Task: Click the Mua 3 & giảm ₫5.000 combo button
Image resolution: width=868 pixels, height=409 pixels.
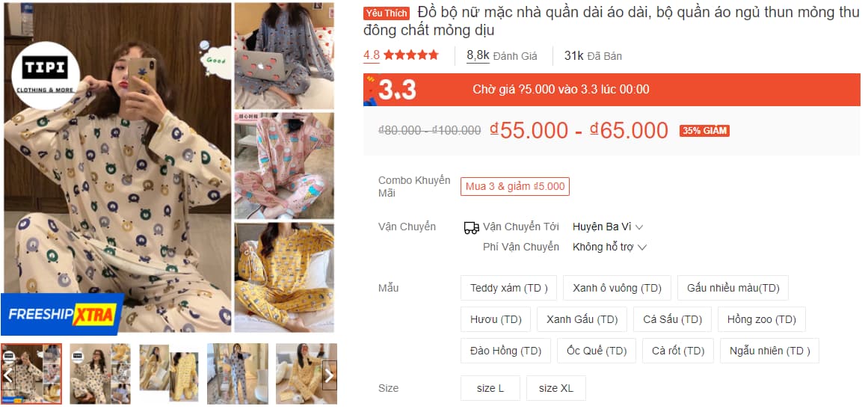Action: coord(515,186)
